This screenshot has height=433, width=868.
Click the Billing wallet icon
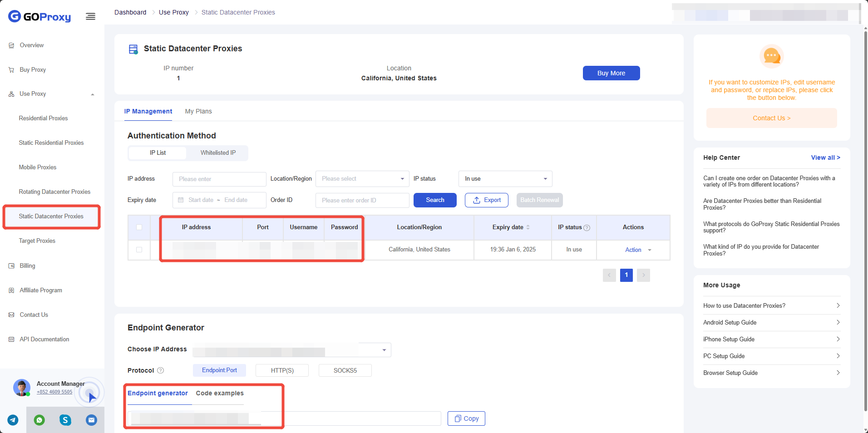(x=11, y=266)
